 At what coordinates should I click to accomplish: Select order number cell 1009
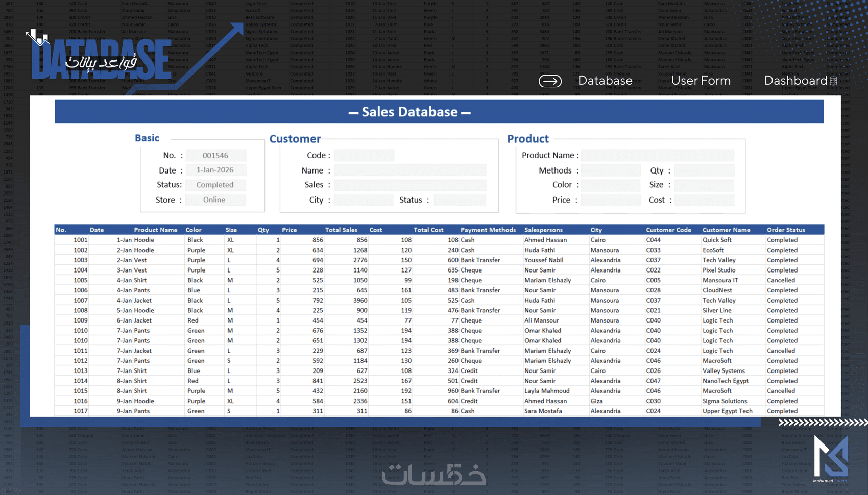tap(80, 320)
